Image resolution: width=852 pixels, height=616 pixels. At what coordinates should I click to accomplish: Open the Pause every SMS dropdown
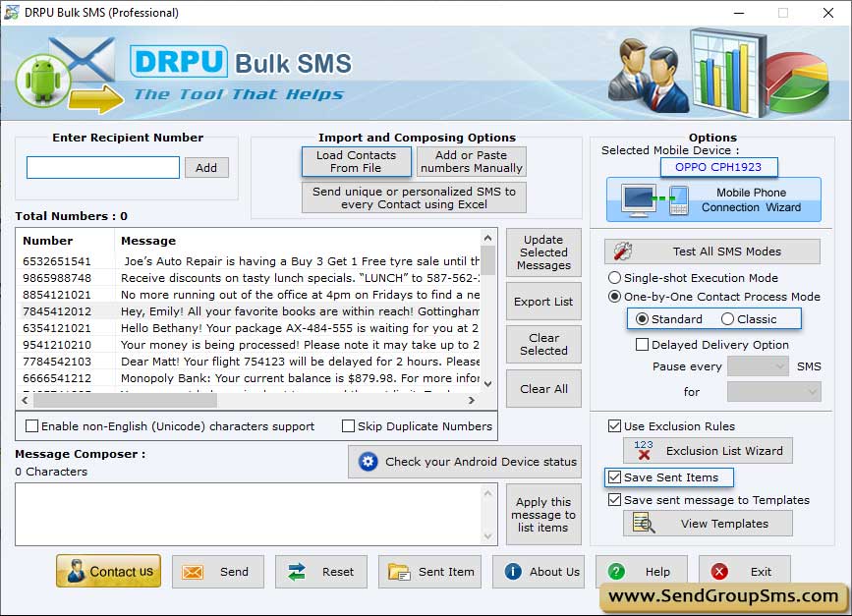pyautogui.click(x=758, y=366)
